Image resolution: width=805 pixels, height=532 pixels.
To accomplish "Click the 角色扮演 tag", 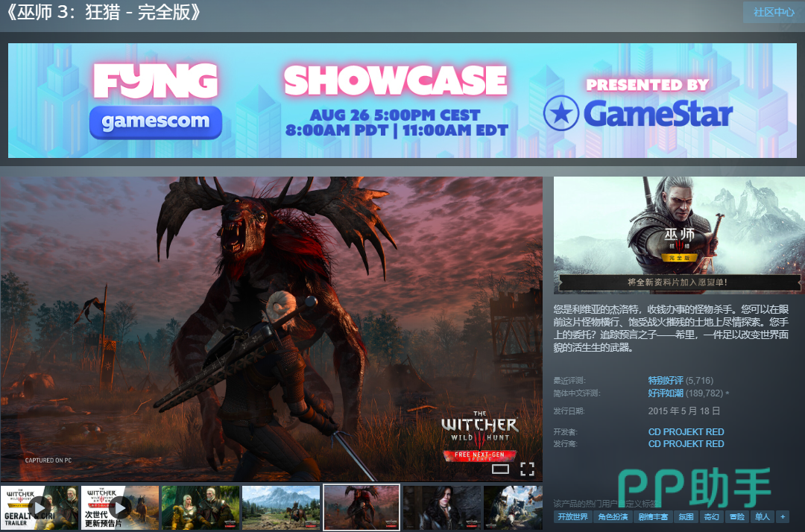I will coord(613,516).
